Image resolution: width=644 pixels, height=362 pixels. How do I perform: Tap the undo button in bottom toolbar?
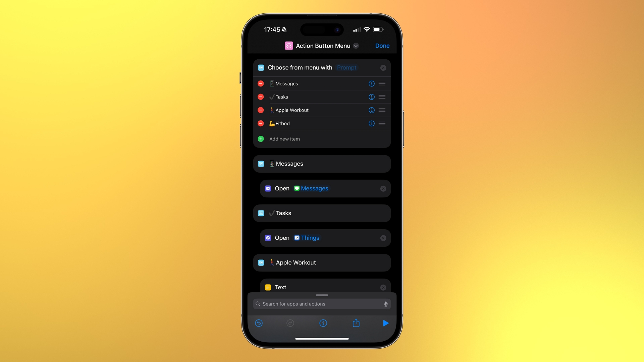point(259,323)
